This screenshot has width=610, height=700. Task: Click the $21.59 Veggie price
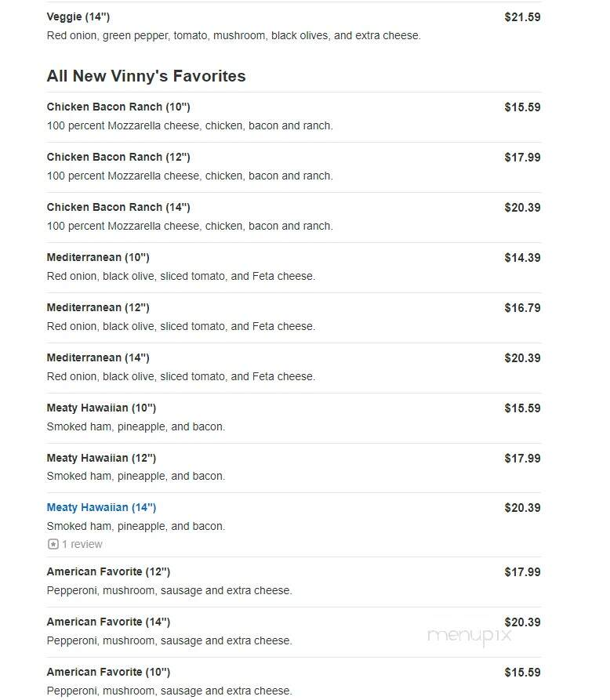pos(522,17)
